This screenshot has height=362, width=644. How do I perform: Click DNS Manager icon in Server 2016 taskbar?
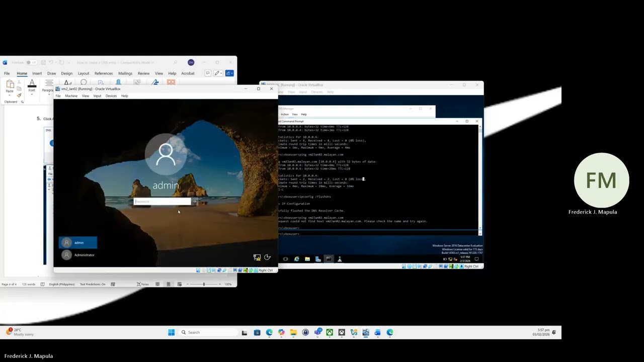340,259
